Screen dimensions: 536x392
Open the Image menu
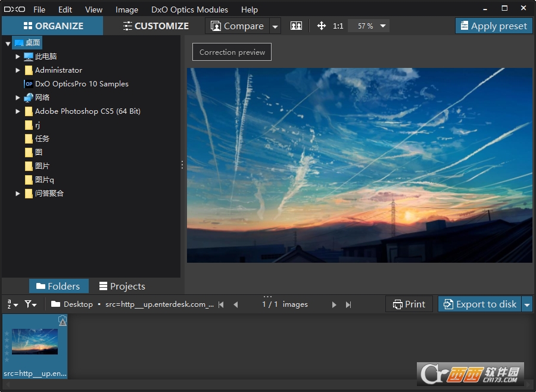coord(126,10)
